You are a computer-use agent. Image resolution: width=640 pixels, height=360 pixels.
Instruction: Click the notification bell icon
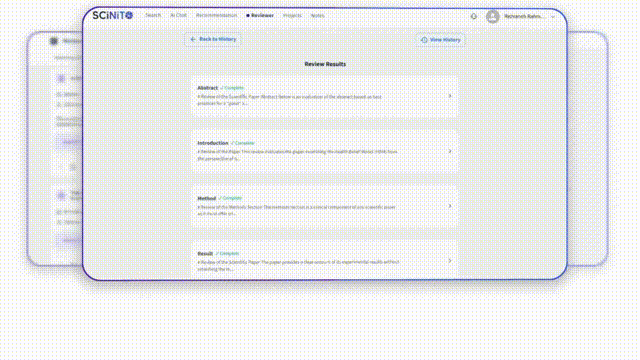click(x=473, y=16)
